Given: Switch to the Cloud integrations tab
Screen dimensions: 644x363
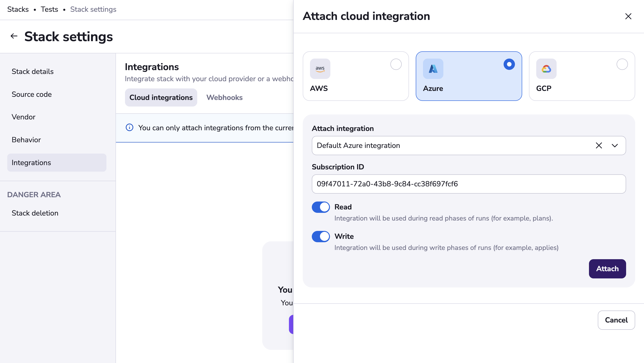Looking at the screenshot, I should click(161, 98).
